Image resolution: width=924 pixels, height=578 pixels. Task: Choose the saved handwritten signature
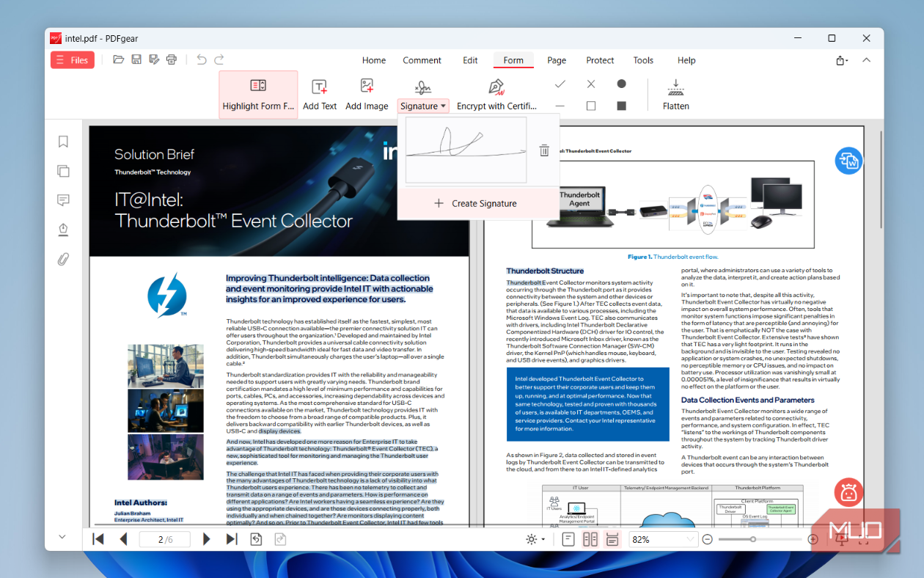(x=466, y=150)
